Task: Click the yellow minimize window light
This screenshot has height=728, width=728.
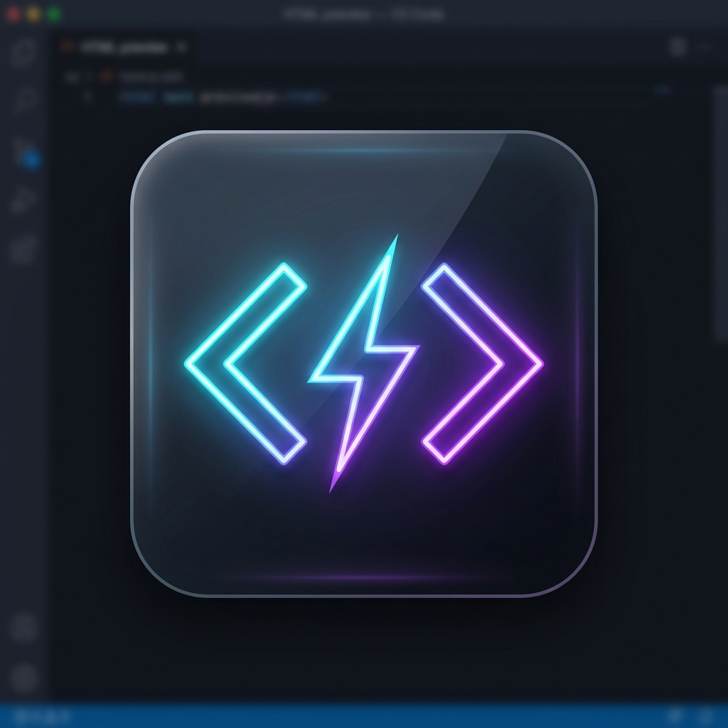Action: pos(33,14)
